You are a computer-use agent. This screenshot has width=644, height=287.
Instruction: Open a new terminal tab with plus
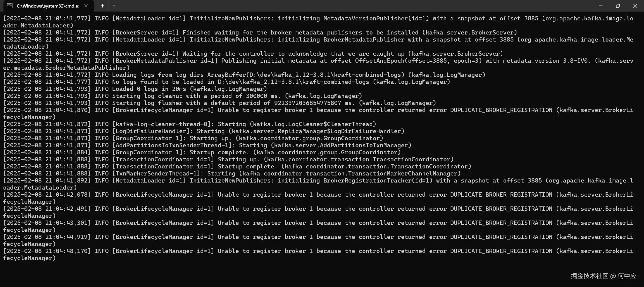click(102, 6)
